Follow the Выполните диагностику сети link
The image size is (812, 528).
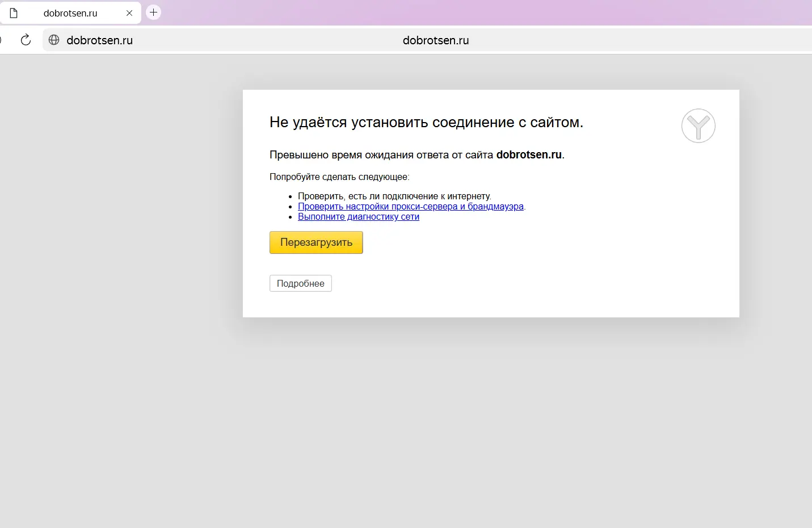point(359,216)
